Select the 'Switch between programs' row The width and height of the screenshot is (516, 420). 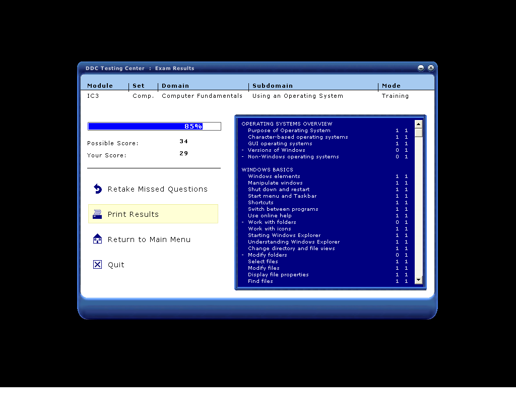point(325,209)
